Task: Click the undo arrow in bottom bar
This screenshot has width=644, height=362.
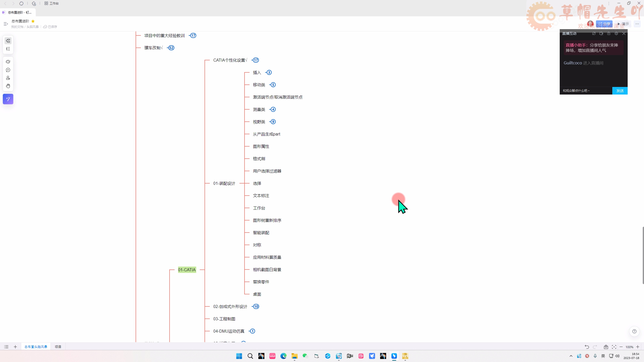Action: click(x=587, y=347)
